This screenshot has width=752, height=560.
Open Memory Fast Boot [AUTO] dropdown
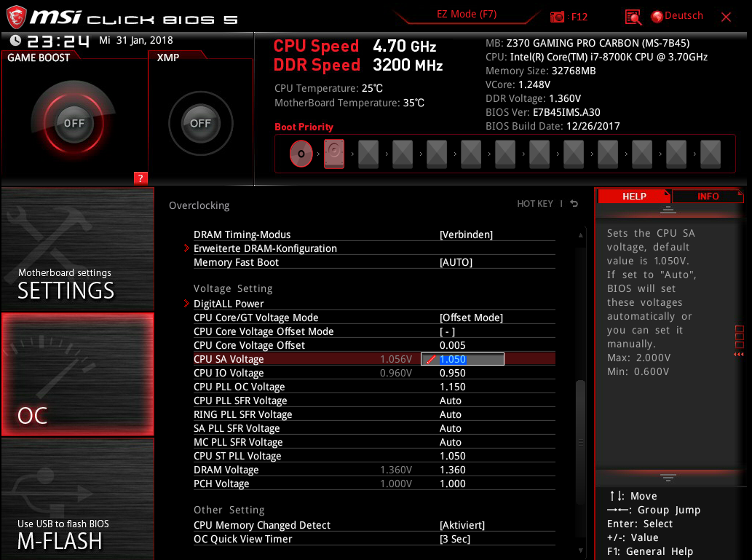[x=456, y=262]
